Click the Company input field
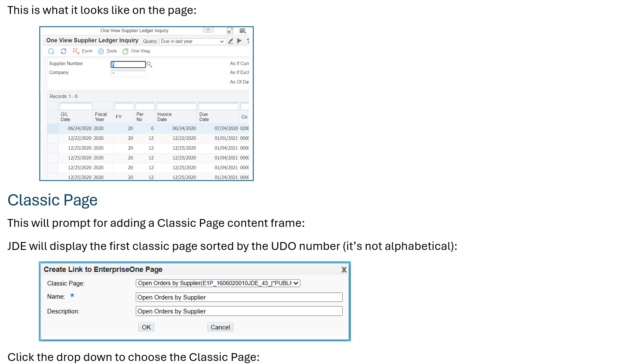Viewport: 620px width, 364px height. pos(128,73)
